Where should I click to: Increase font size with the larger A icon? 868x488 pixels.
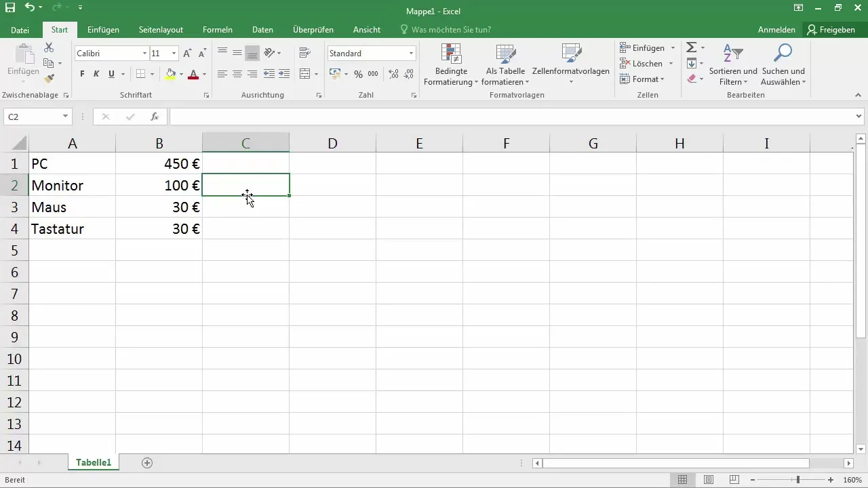(188, 53)
